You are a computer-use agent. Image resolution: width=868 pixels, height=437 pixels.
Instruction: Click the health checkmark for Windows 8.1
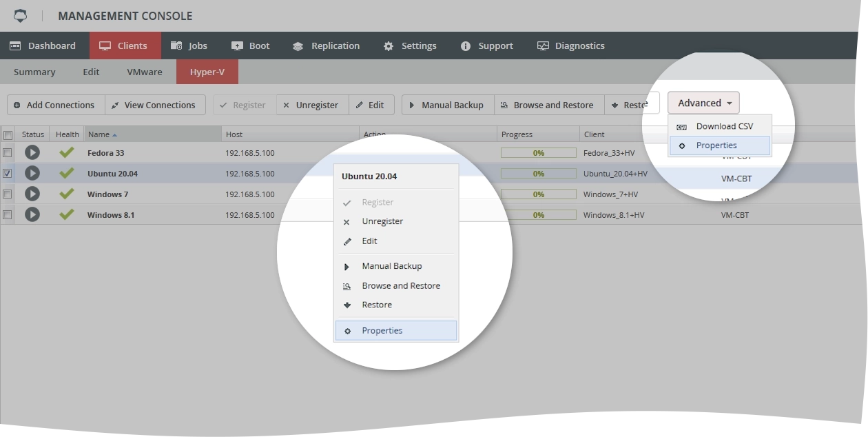[x=67, y=214]
